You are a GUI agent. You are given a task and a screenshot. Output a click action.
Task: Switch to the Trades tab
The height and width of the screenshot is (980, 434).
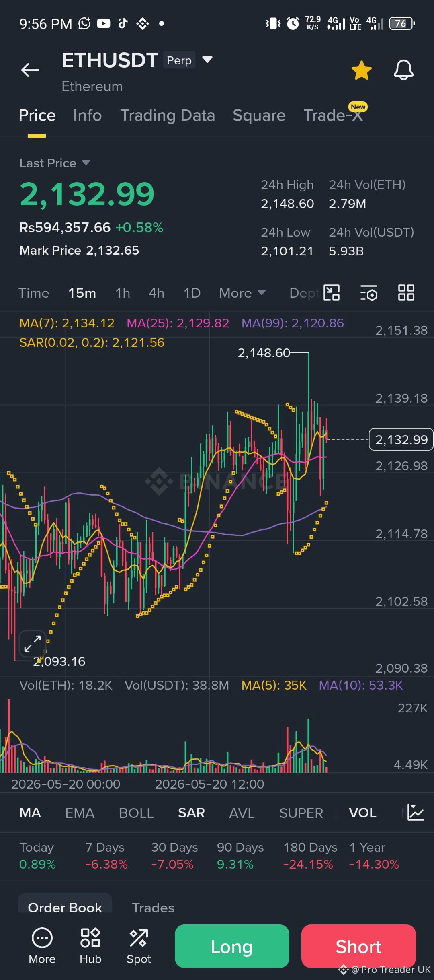tap(153, 908)
